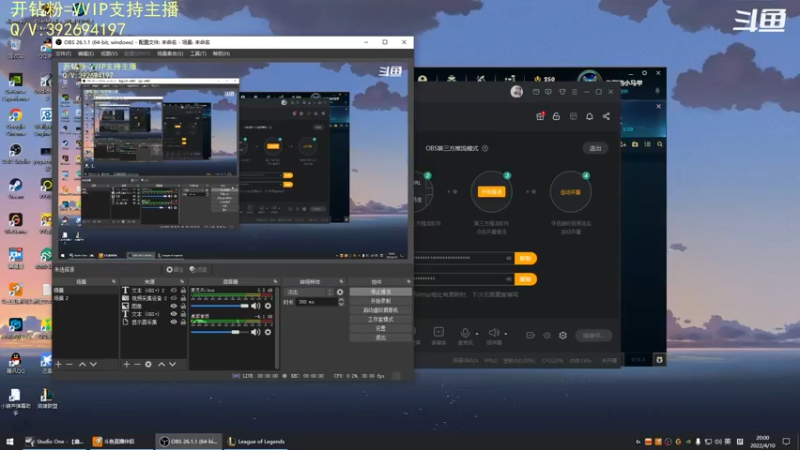Open Edit menu in OBS
The width and height of the screenshot is (800, 450).
86,54
